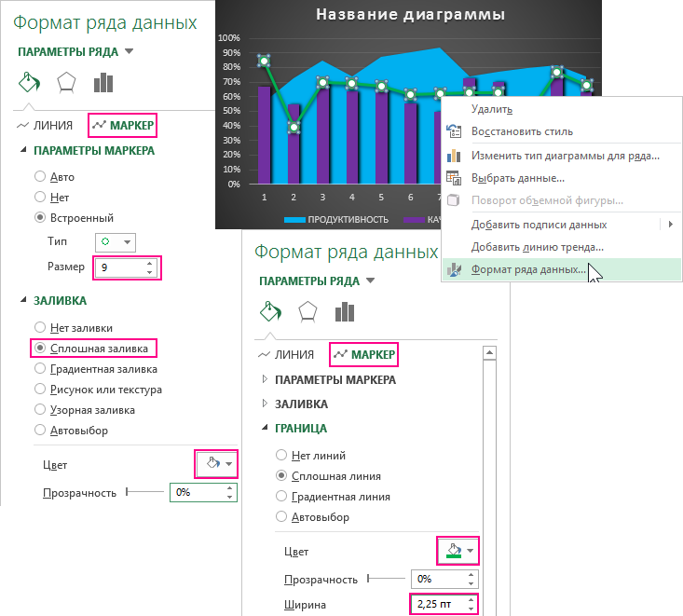The width and height of the screenshot is (683, 616).
Task: Expand the Добавить подписи данных submenu arrow
Action: click(x=670, y=225)
